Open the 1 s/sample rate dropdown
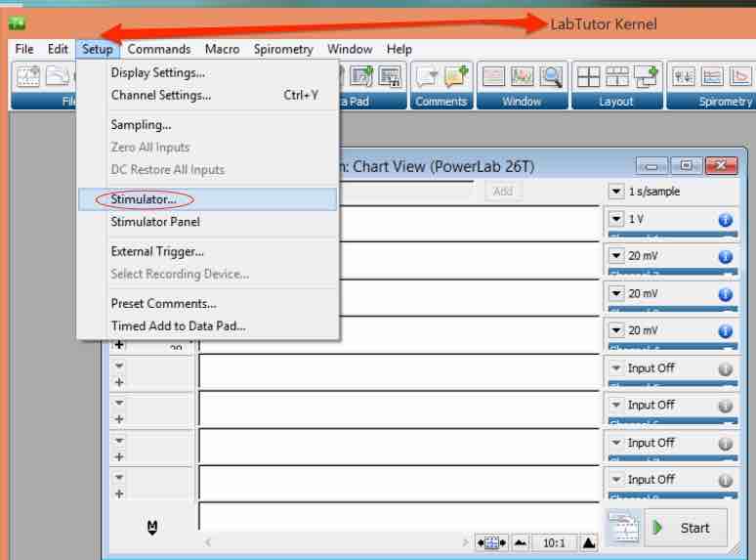Image resolution: width=756 pixels, height=560 pixels. coord(616,192)
